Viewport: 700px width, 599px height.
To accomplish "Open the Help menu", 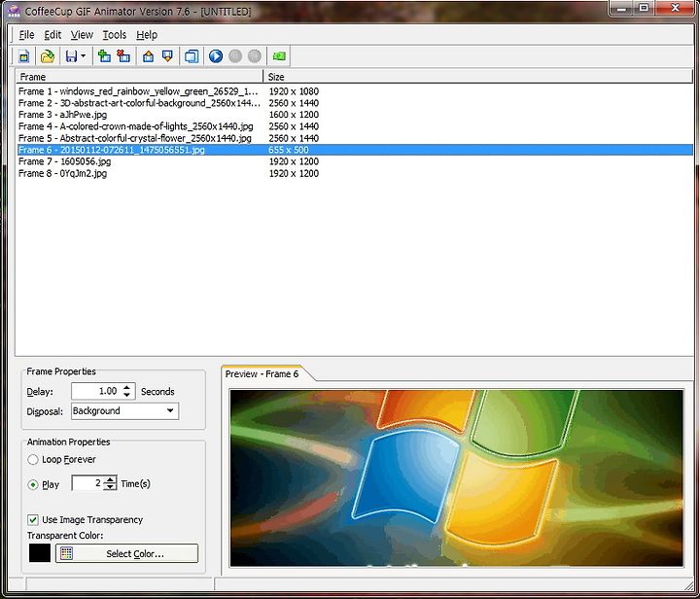I will (x=147, y=35).
